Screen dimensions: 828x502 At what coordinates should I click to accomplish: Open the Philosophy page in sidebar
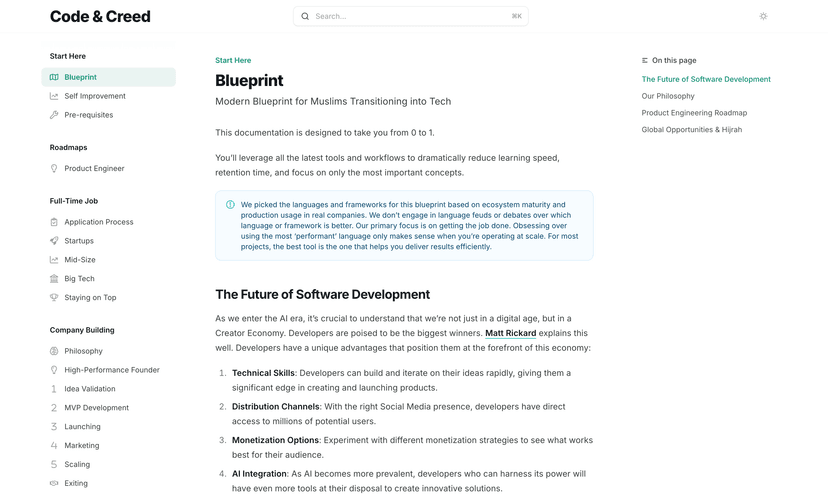click(109, 351)
